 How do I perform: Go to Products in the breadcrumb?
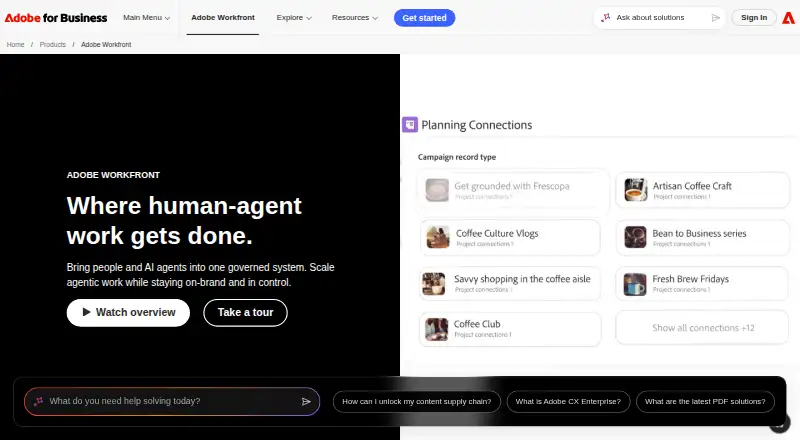[53, 45]
